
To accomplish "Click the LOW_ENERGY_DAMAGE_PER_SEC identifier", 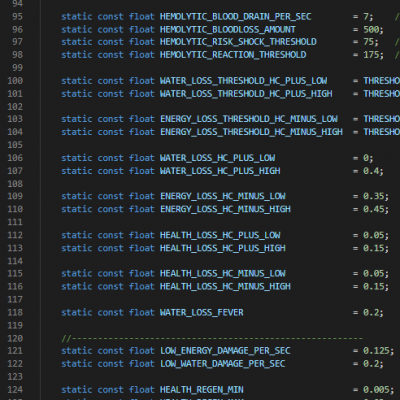I will coord(225,351).
